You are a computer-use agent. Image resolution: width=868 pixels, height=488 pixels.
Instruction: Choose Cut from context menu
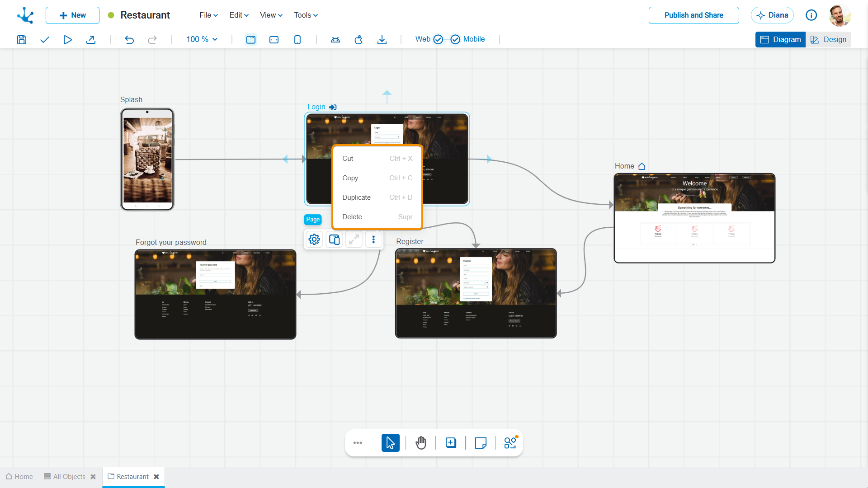(x=377, y=159)
